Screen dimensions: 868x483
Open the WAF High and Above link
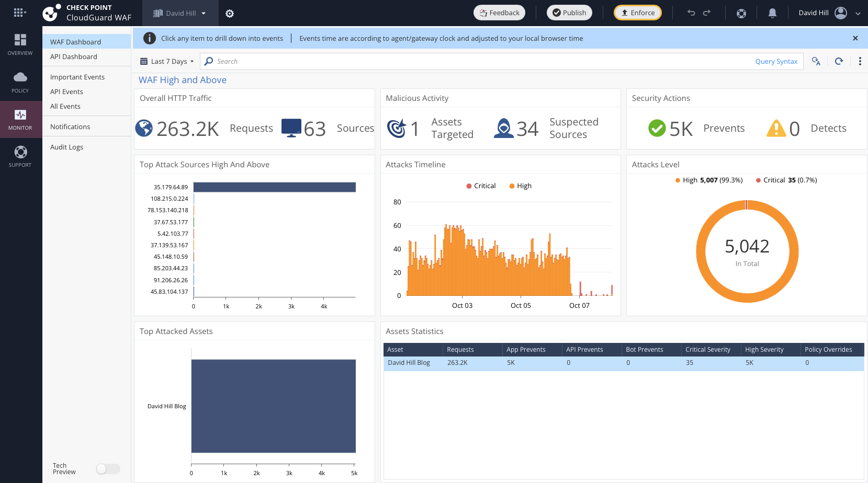(183, 80)
